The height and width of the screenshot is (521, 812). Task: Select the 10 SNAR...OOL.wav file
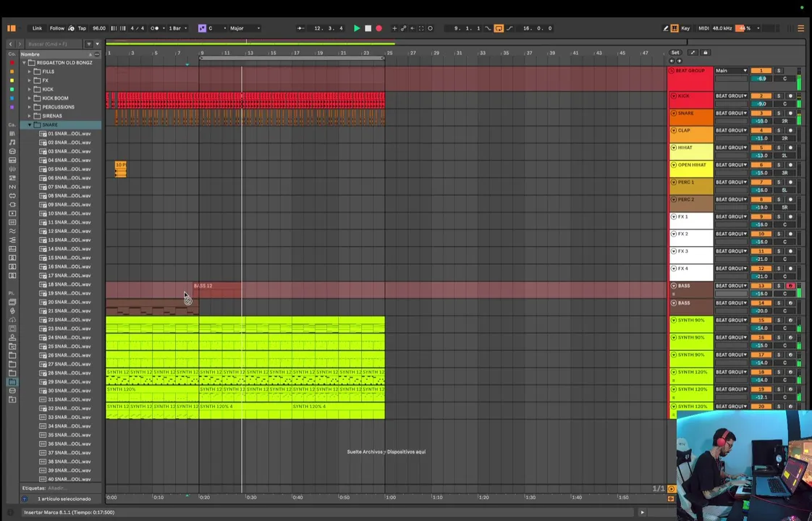click(64, 213)
